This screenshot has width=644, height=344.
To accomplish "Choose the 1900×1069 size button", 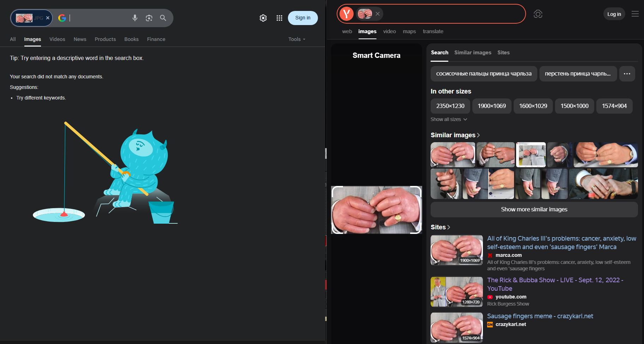I will (x=492, y=106).
